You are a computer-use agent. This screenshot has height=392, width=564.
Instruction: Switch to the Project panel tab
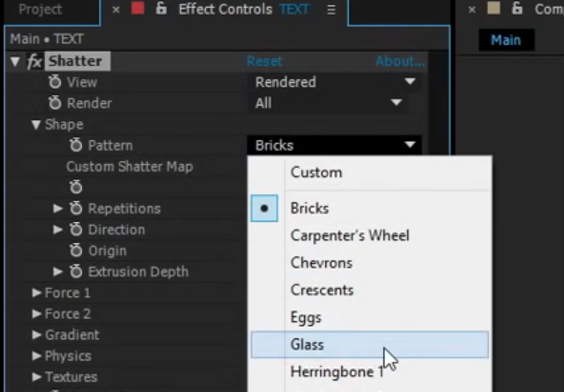coord(41,10)
